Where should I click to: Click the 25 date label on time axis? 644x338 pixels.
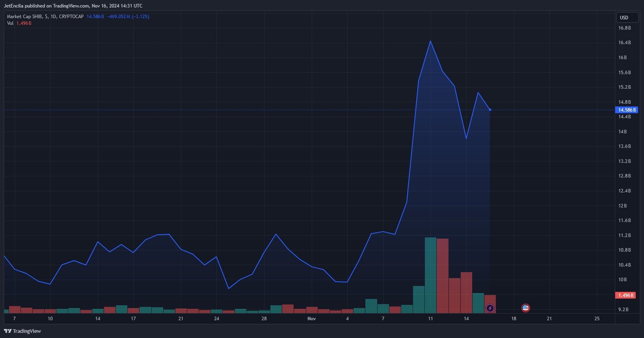[597, 319]
